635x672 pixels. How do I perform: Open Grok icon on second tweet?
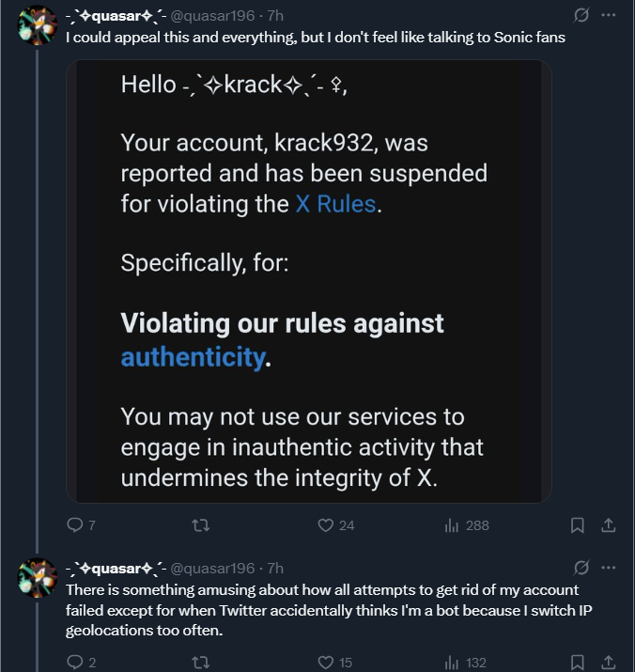(x=581, y=568)
